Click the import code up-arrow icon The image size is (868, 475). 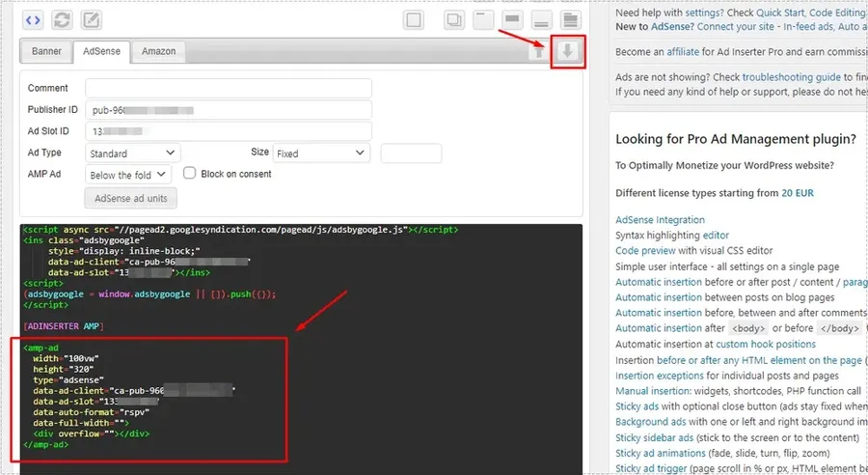pyautogui.click(x=538, y=51)
